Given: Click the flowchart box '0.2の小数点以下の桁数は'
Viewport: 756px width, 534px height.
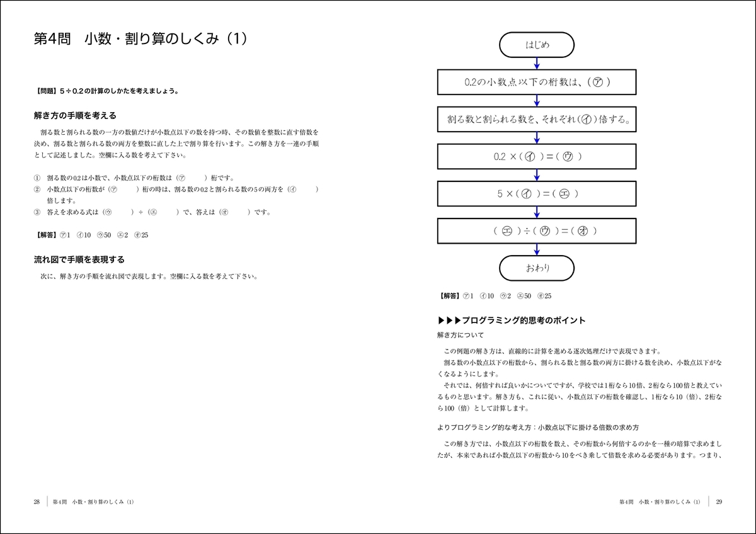Looking at the screenshot, I should tap(537, 82).
